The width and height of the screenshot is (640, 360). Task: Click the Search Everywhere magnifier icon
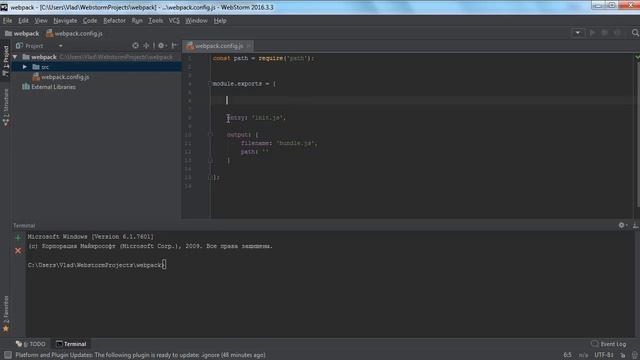point(635,33)
